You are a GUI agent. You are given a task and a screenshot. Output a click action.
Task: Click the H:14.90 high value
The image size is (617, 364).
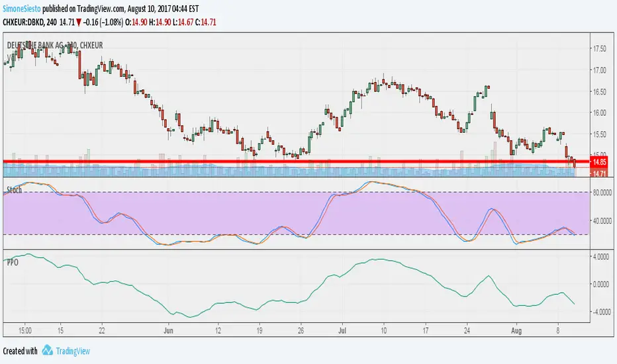[160, 22]
